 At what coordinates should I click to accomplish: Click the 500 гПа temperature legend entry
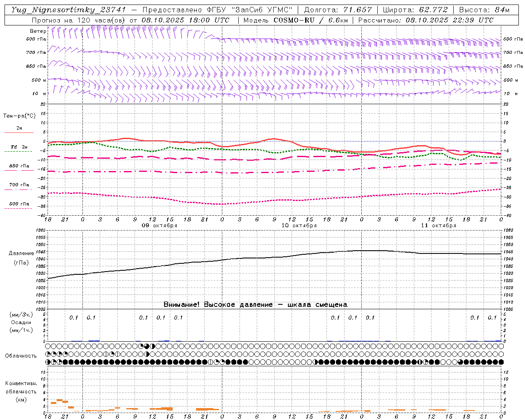(19, 204)
